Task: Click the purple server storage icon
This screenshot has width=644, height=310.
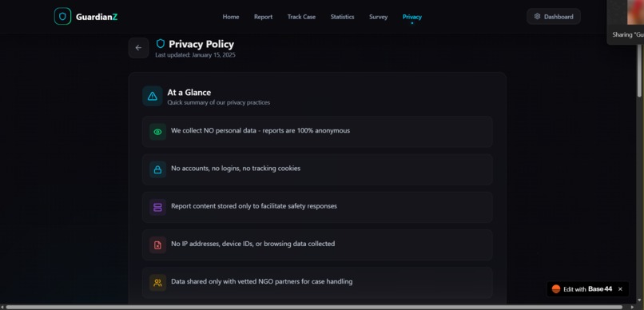Action: (157, 208)
